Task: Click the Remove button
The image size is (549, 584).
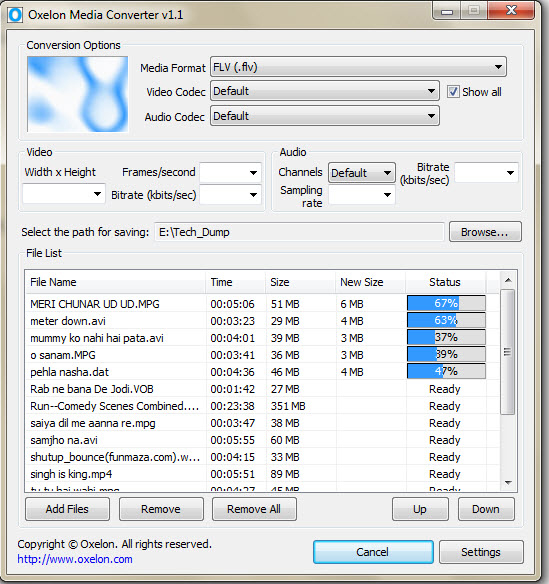Action: [161, 509]
